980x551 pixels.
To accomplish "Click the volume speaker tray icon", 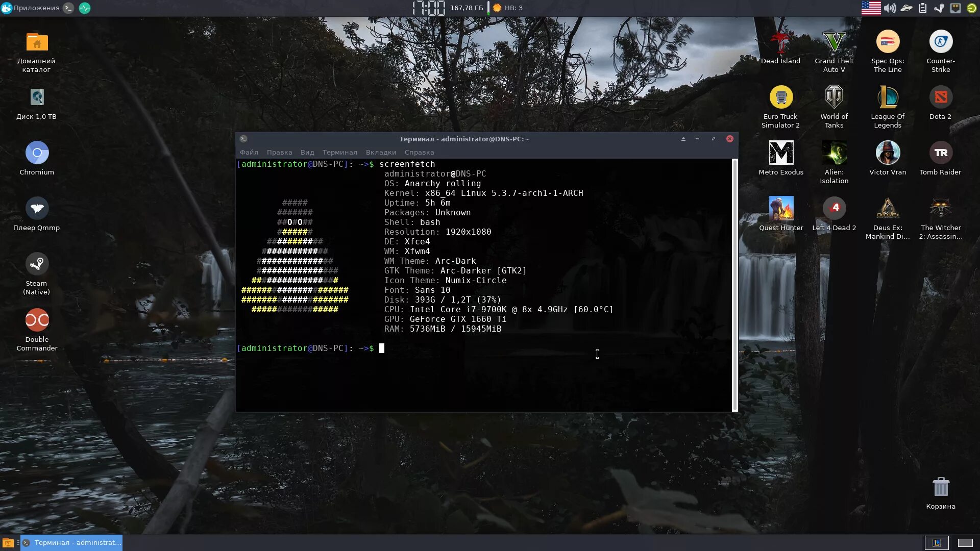I will (890, 8).
